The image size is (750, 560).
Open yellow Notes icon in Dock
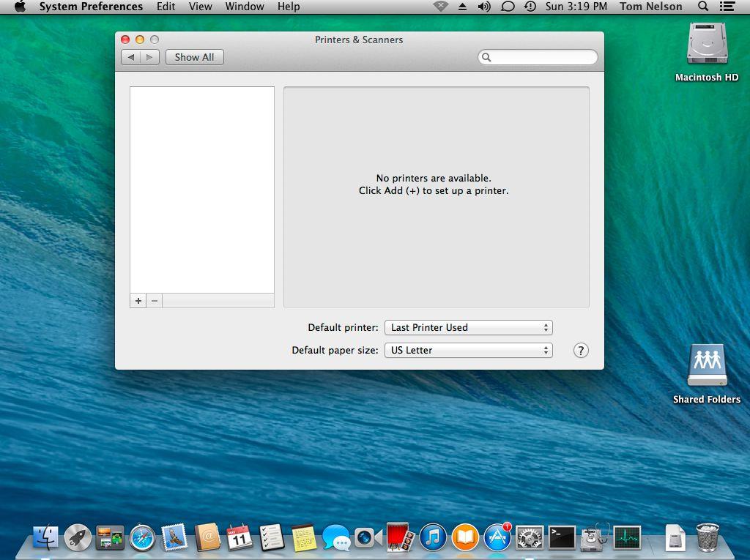304,537
